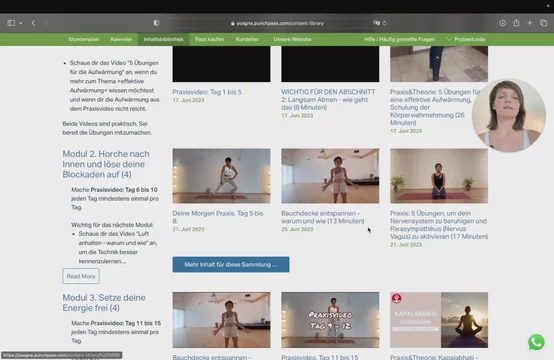Open the WhatsApp chat icon
The height and width of the screenshot is (360, 554).
tap(536, 342)
